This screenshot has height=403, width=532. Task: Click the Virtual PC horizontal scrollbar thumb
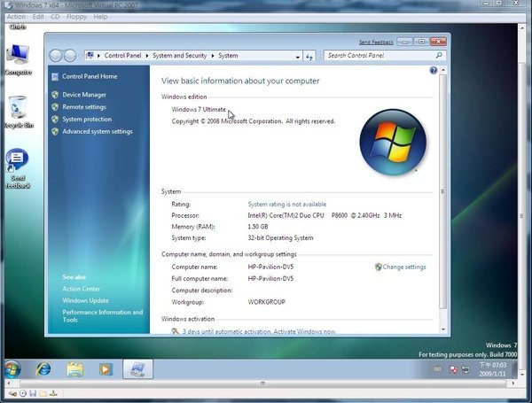click(262, 384)
